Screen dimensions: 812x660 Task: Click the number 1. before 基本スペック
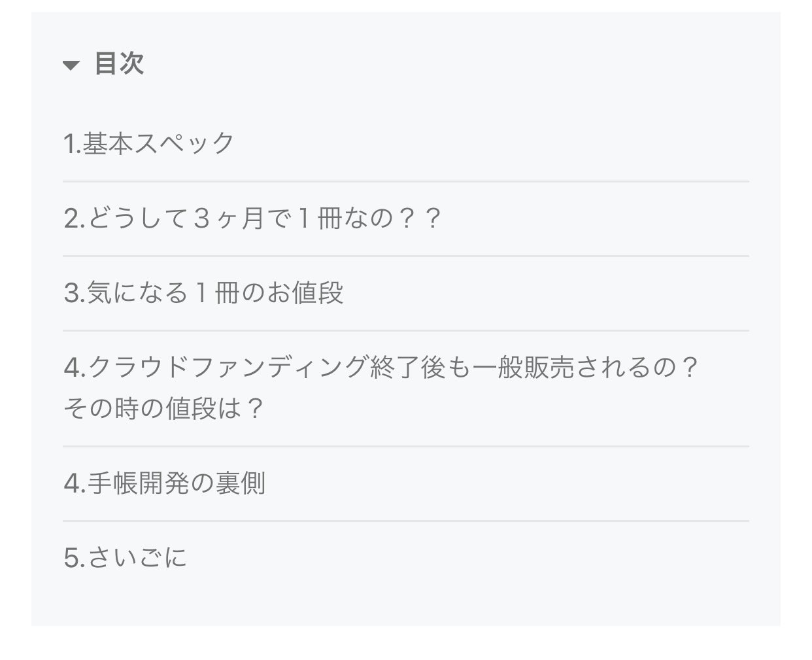click(x=71, y=144)
